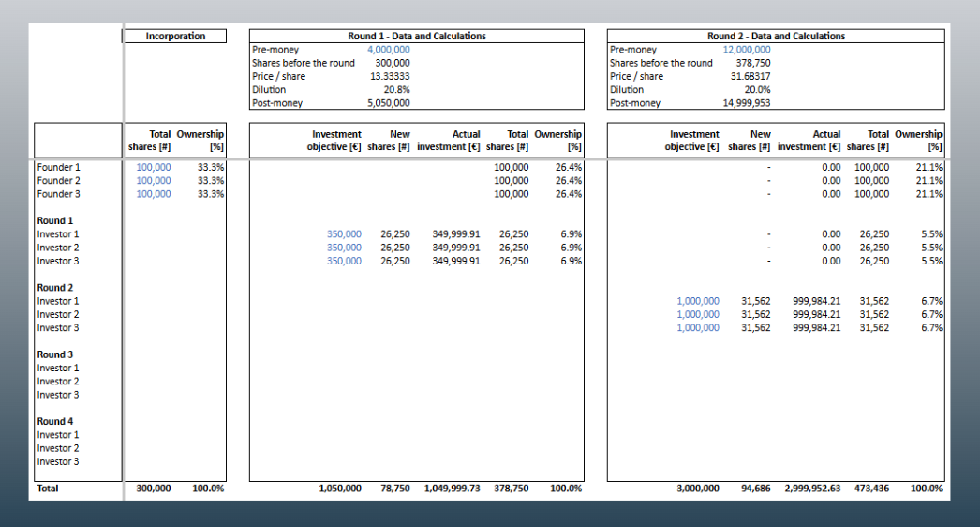Click the price per share value 13.33333
The width and height of the screenshot is (980, 527).
pos(390,76)
